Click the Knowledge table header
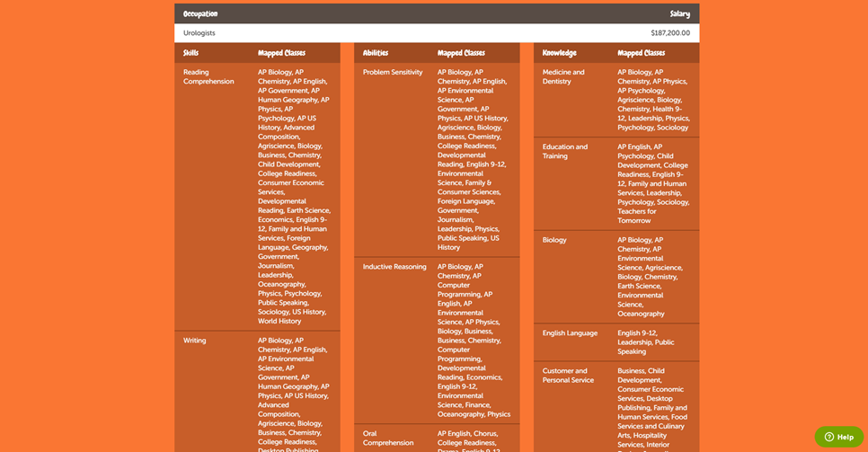Viewport: 868px width, 452px height. pyautogui.click(x=559, y=53)
